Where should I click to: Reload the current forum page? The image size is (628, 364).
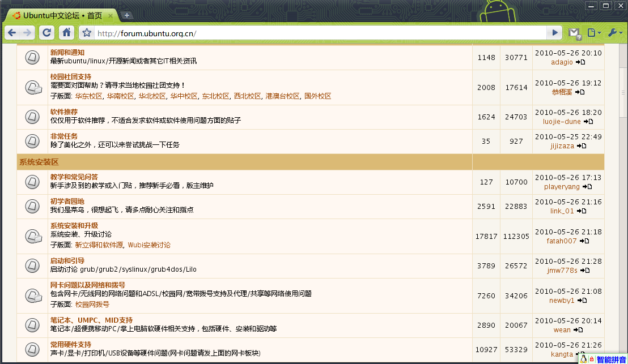(47, 33)
